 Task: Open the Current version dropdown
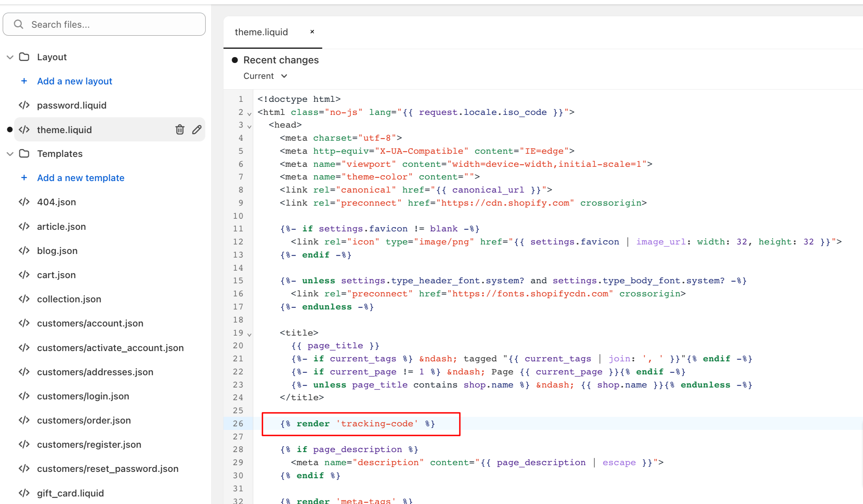265,76
